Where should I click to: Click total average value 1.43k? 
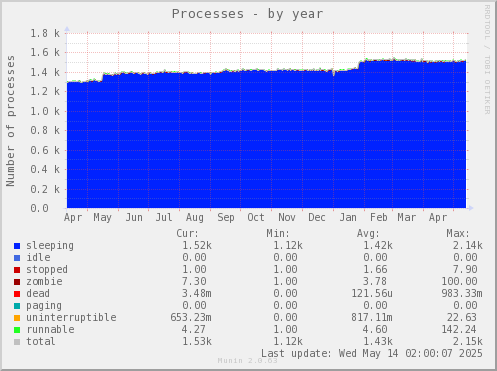point(378,342)
